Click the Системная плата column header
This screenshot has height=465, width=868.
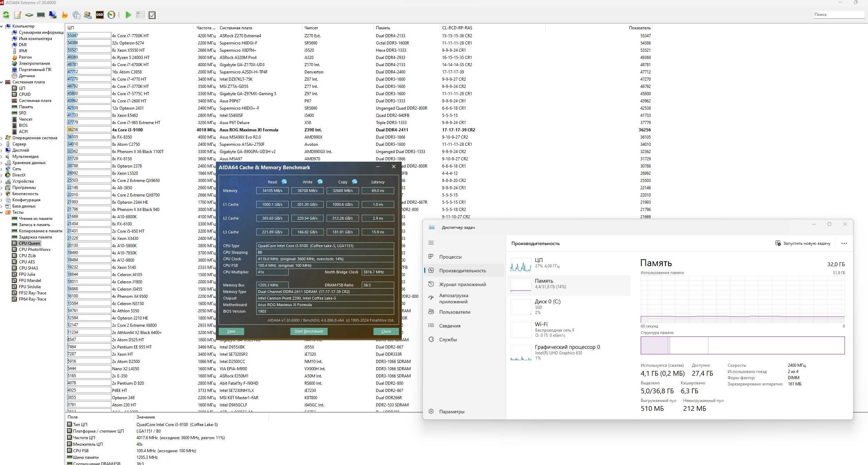260,28
